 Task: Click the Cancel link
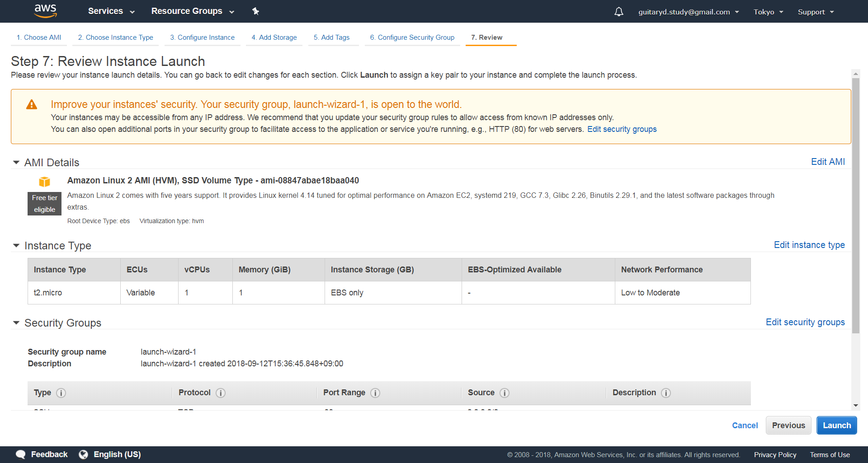tap(745, 426)
